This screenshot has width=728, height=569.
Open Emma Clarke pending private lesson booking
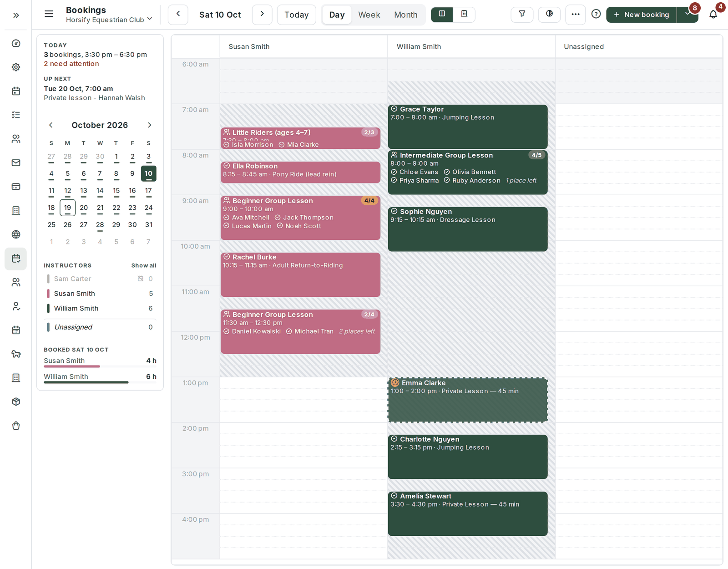pos(468,400)
